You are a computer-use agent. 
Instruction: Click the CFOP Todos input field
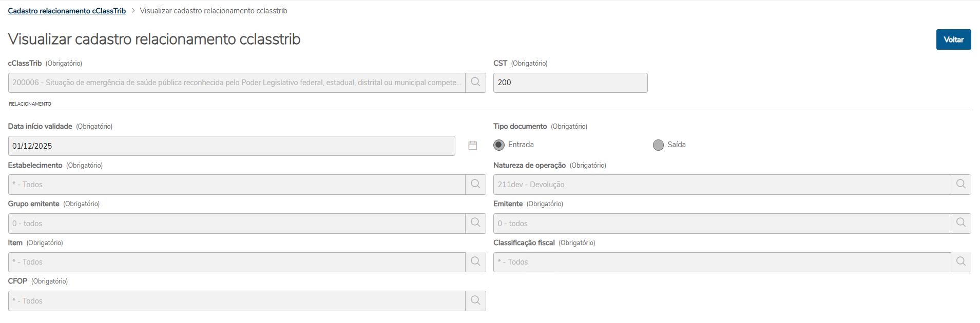pyautogui.click(x=236, y=301)
